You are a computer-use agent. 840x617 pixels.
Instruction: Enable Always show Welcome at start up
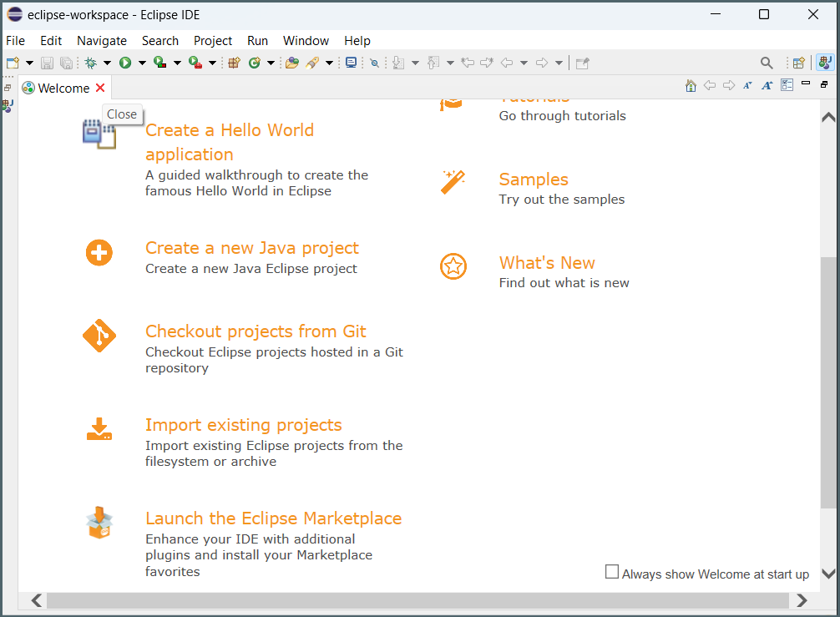pyautogui.click(x=612, y=572)
